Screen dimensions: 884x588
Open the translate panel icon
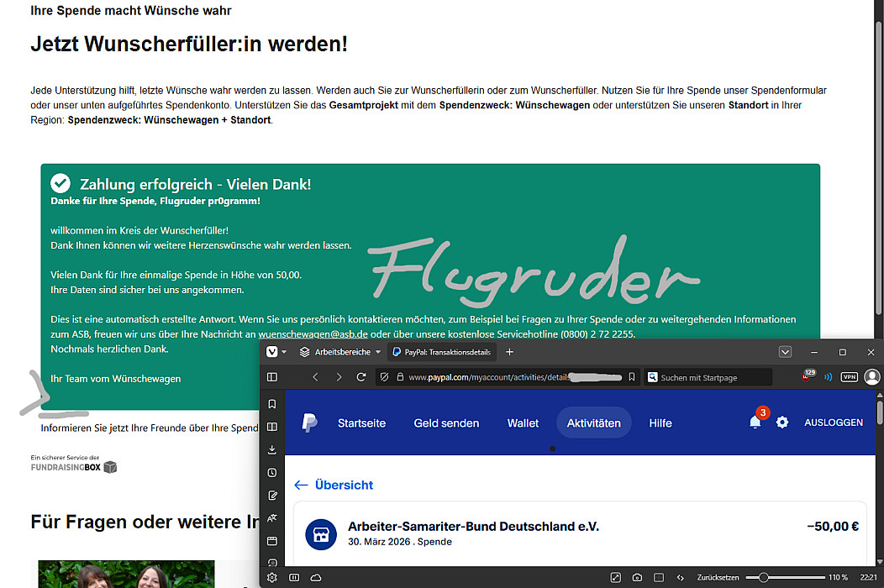pyautogui.click(x=272, y=518)
